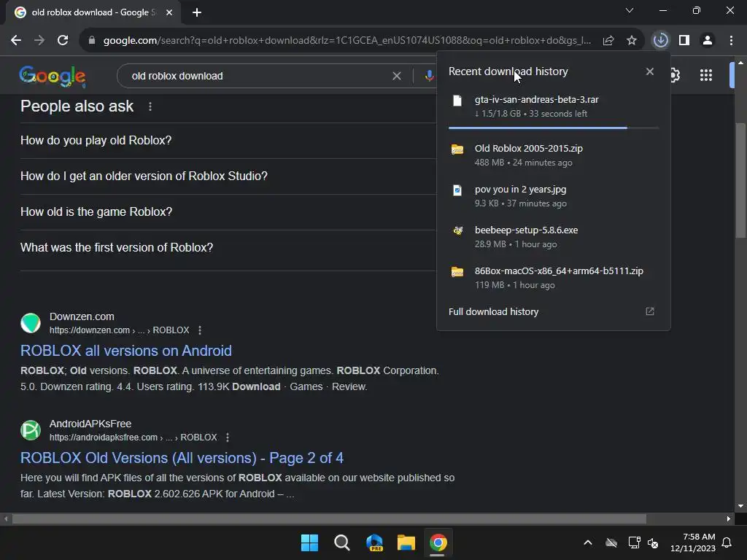Click the OneDrive cloud tray icon
The image size is (747, 560).
point(611,542)
